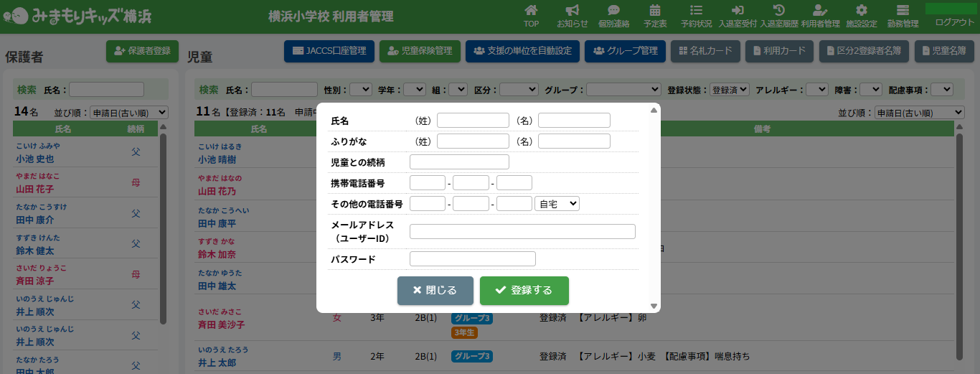Open the guardian 並び順 sort dropdown
This screenshot has width=980, height=374.
pyautogui.click(x=129, y=113)
